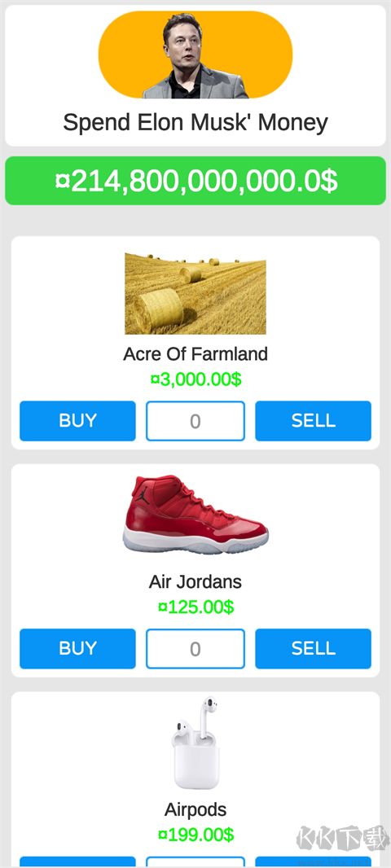Click the partially visible Airpods BUY button
Viewport: 391px width, 868px height.
[77, 862]
